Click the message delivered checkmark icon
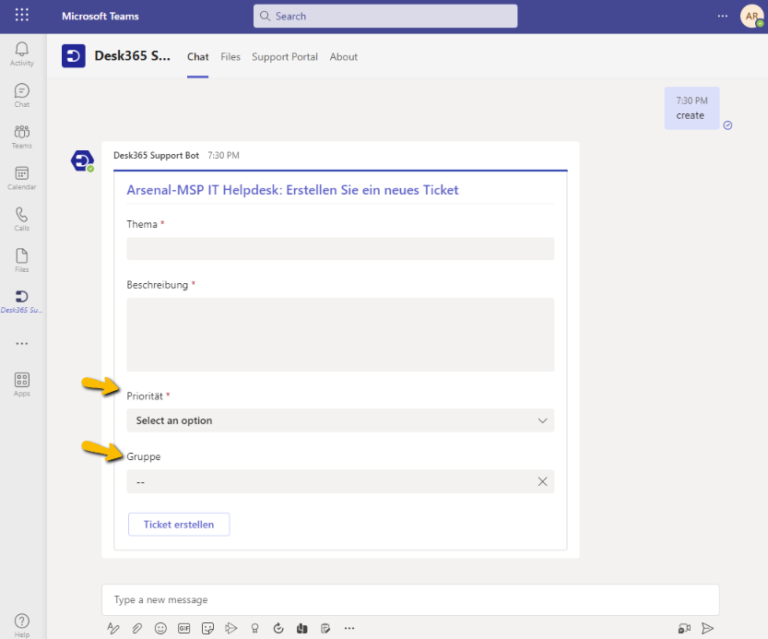The image size is (768, 639). 728,125
